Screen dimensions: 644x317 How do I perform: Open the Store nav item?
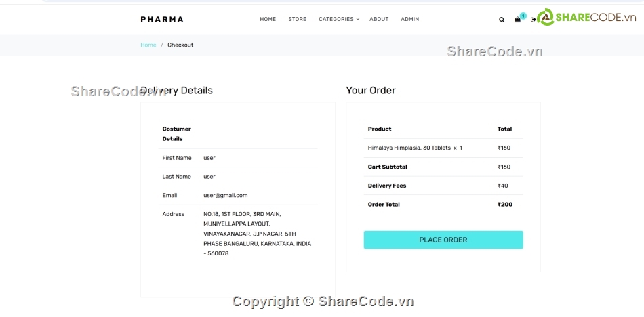click(297, 19)
